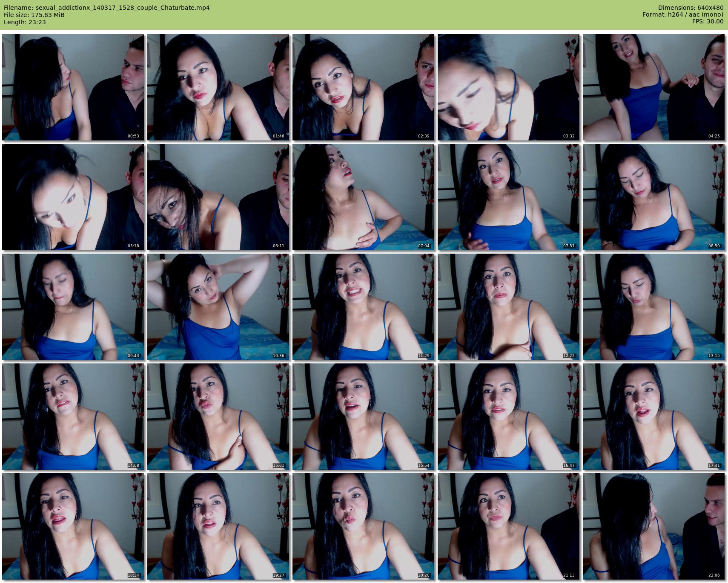Click the thumbnail at 09:43
The image size is (728, 583).
click(x=73, y=307)
